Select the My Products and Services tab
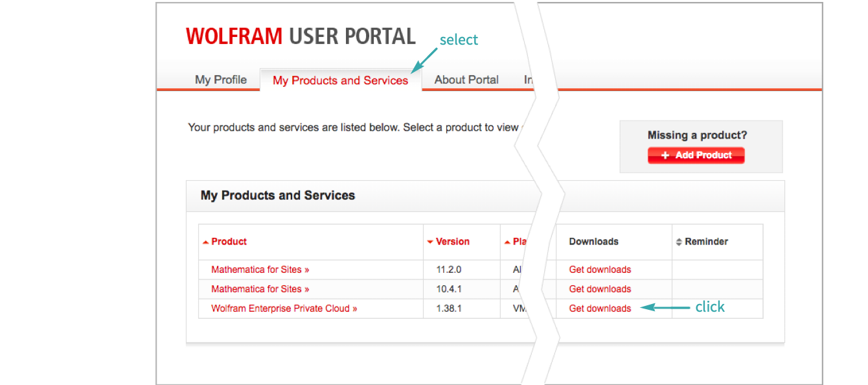The image size is (868, 385). [340, 80]
